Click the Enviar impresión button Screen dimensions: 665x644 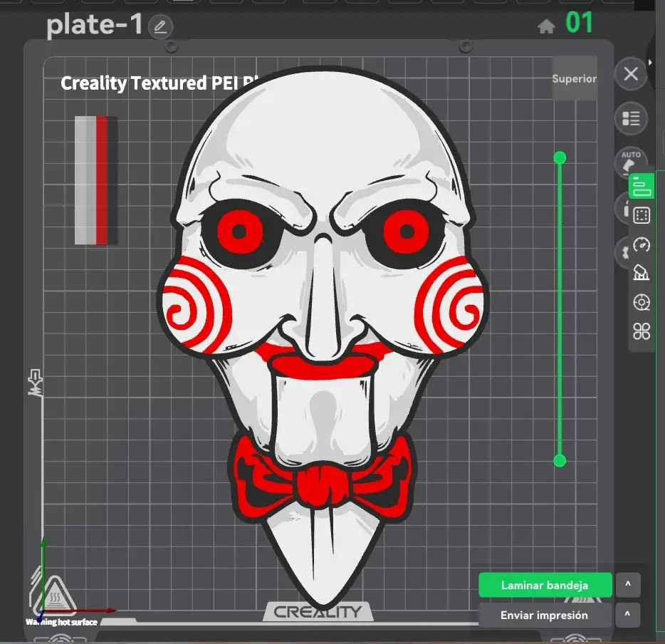[545, 616]
